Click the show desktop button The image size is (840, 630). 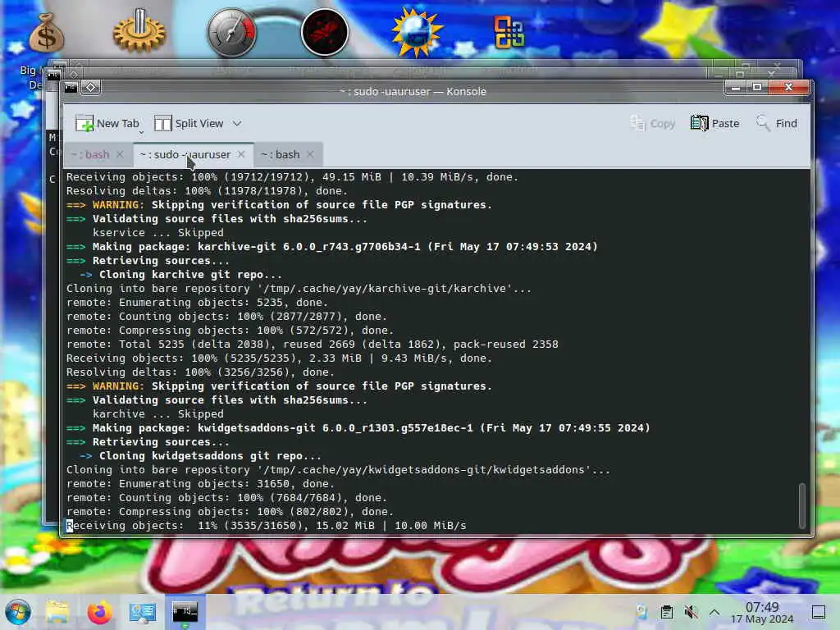819,612
